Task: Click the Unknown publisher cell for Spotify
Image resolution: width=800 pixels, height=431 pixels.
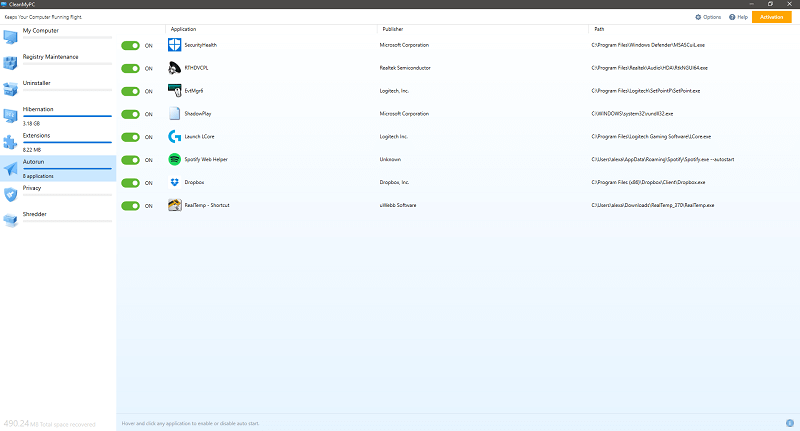Action: click(x=390, y=159)
